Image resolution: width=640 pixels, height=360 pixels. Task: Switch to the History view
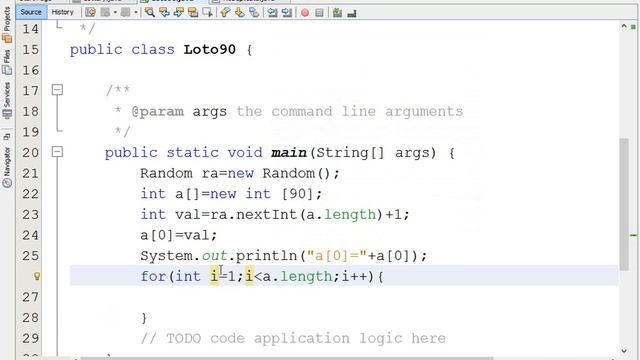(62, 12)
